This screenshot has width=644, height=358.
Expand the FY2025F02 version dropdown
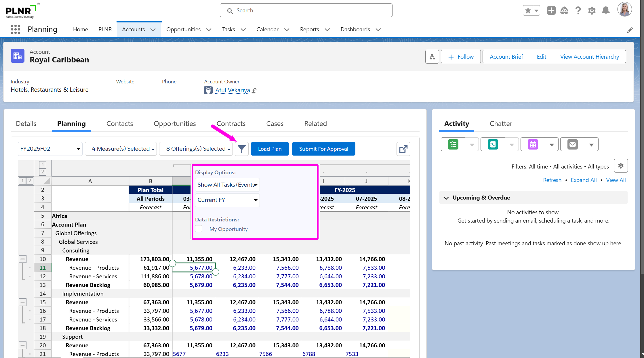(x=50, y=149)
